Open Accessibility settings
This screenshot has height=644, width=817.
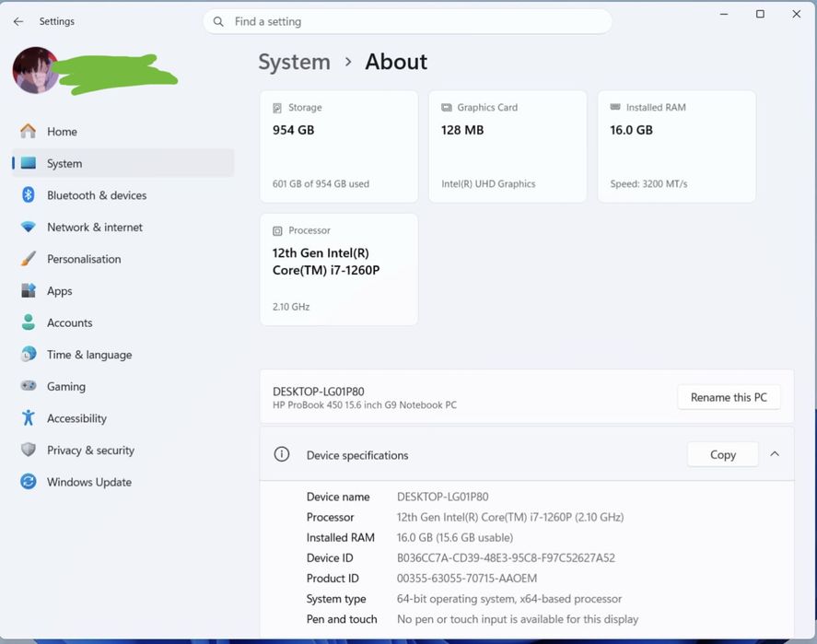(x=123, y=417)
